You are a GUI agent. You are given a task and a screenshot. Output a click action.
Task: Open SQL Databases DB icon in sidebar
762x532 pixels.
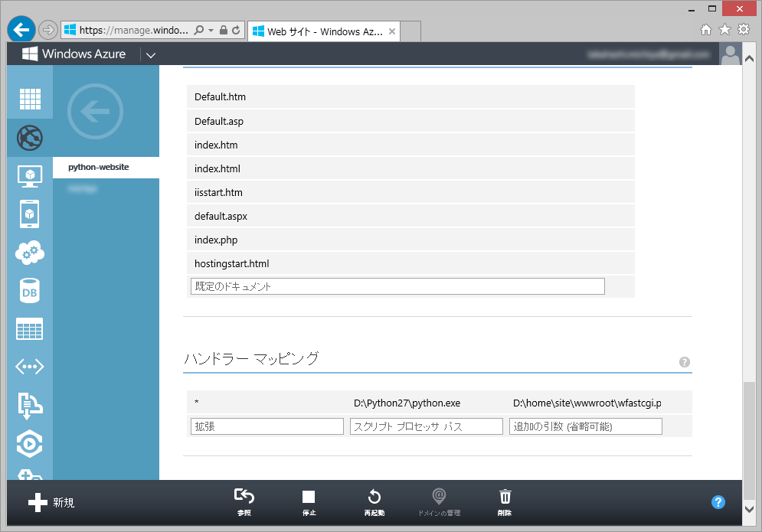[30, 291]
